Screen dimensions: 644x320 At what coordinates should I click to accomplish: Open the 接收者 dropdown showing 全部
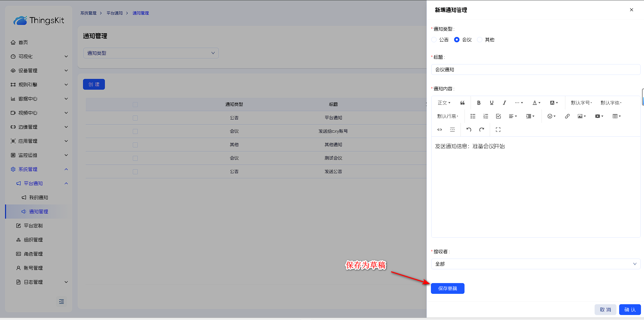(535, 264)
